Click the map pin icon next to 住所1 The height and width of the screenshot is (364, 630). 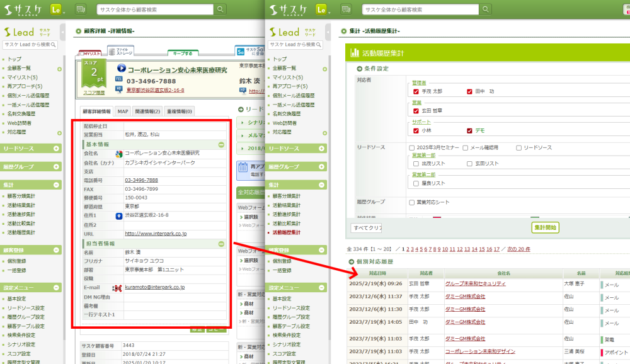point(118,216)
